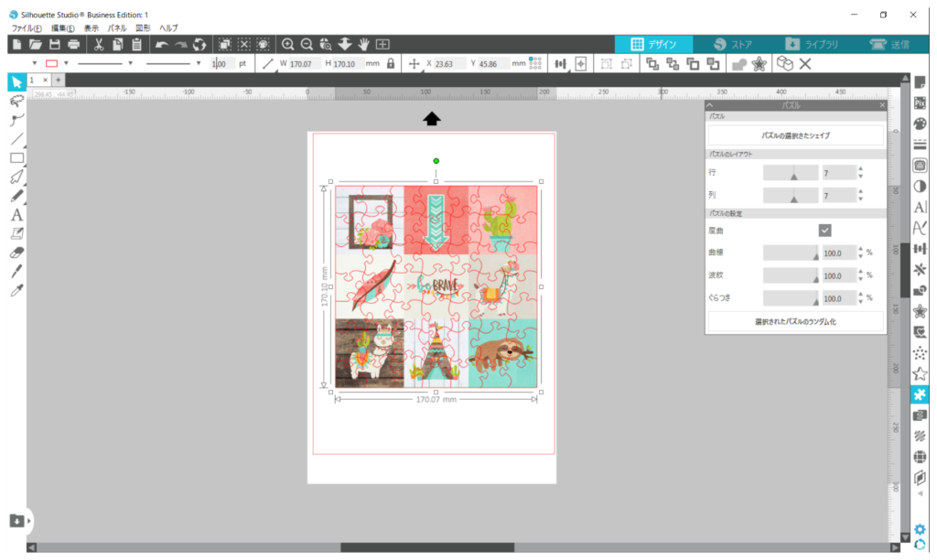Click the horizontal scrollbar thumb
937x560 pixels.
[427, 547]
